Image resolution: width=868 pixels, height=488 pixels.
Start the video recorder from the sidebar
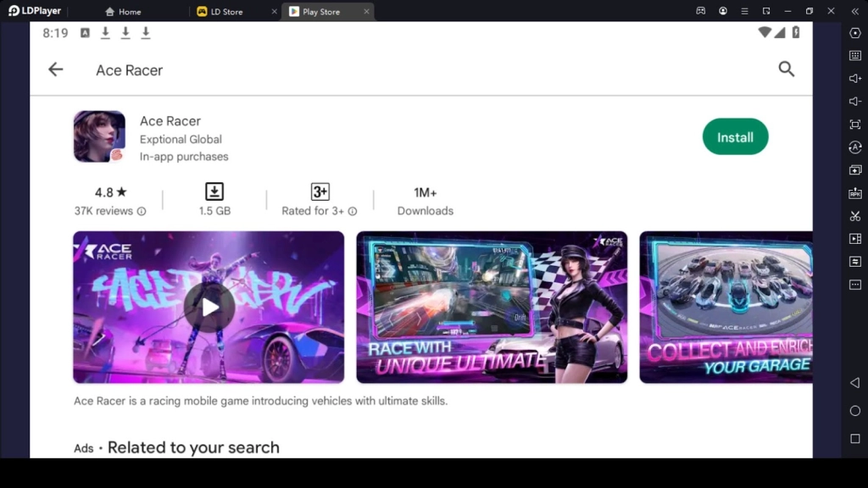coord(855,239)
